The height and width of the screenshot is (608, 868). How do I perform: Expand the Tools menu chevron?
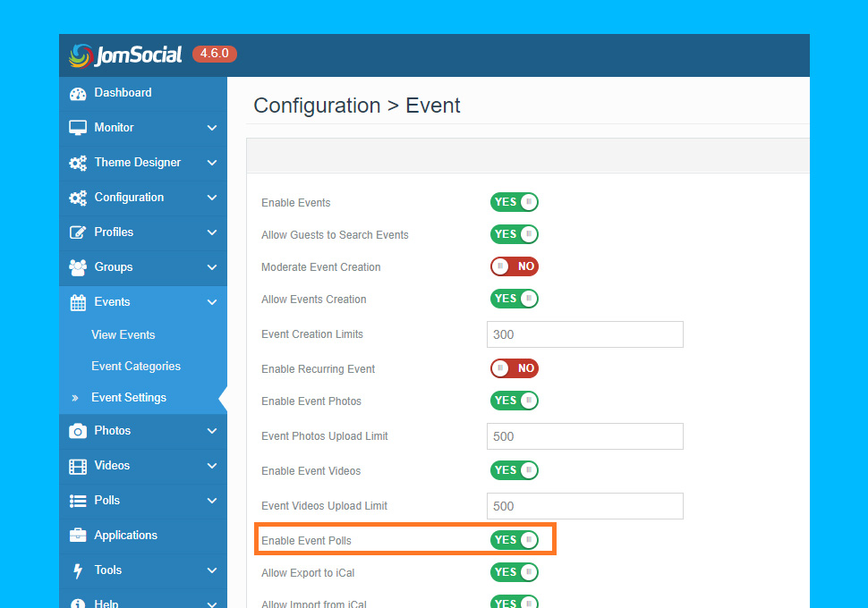click(212, 570)
